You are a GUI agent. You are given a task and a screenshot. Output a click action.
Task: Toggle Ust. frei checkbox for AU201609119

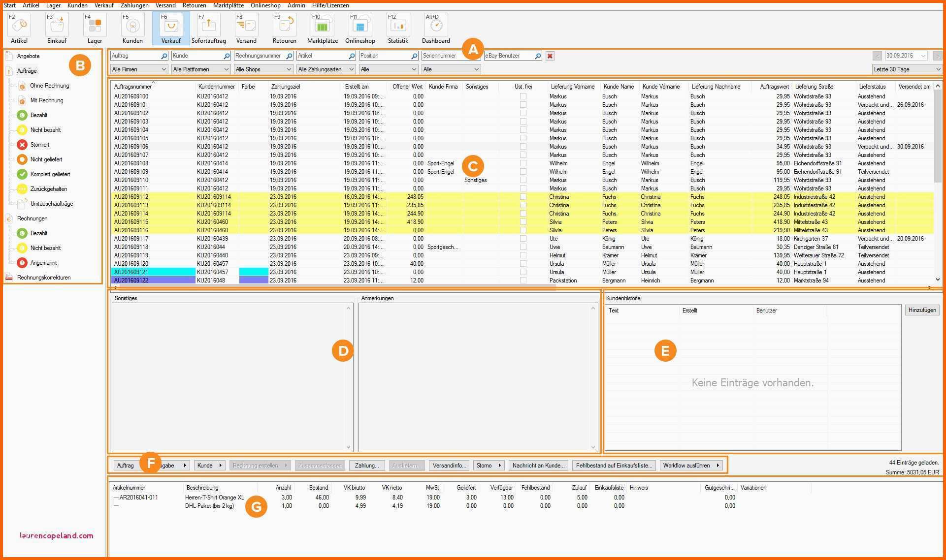pyautogui.click(x=523, y=255)
